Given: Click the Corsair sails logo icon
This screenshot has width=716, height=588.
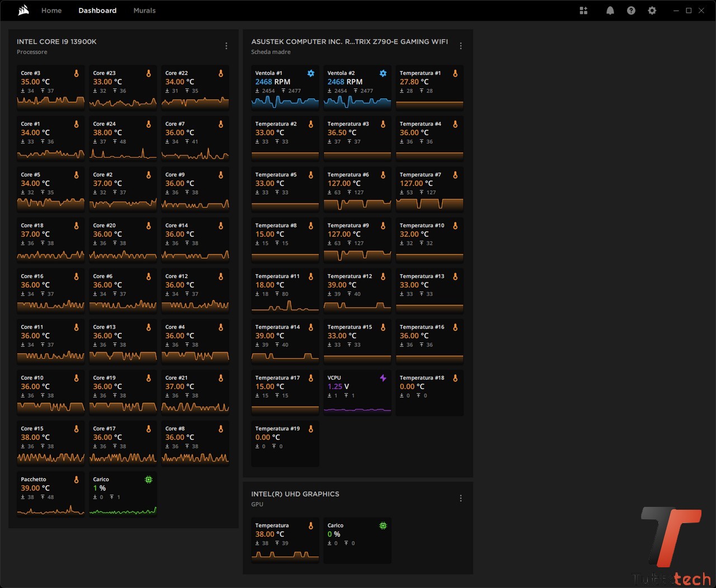Looking at the screenshot, I should (23, 10).
